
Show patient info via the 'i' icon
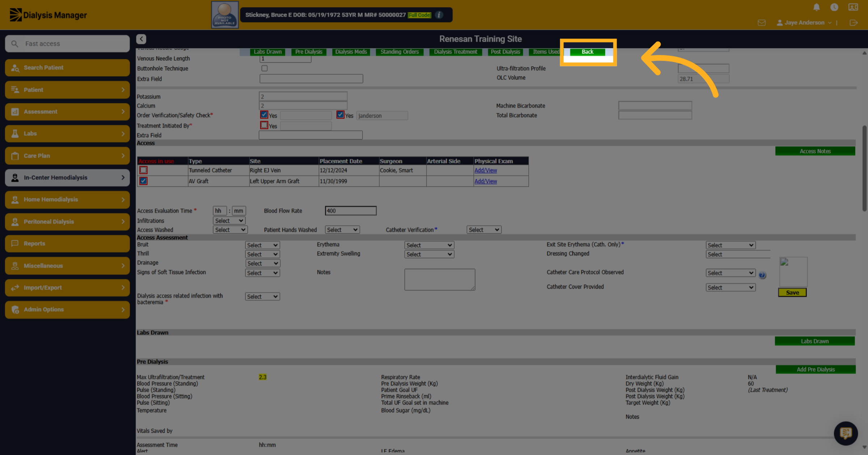(439, 15)
